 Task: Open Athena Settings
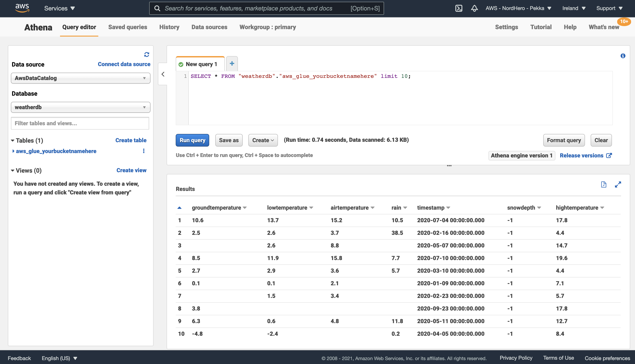506,27
